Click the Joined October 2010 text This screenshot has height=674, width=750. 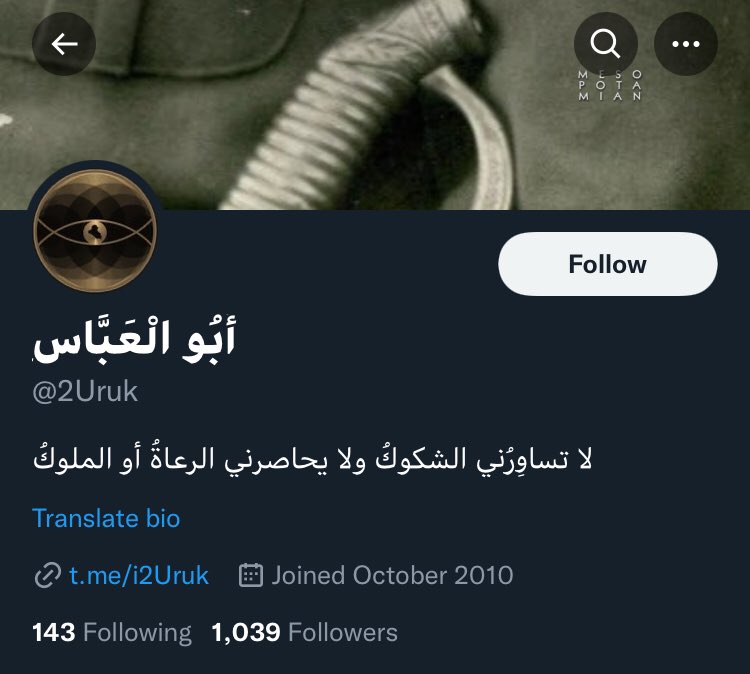[392, 575]
